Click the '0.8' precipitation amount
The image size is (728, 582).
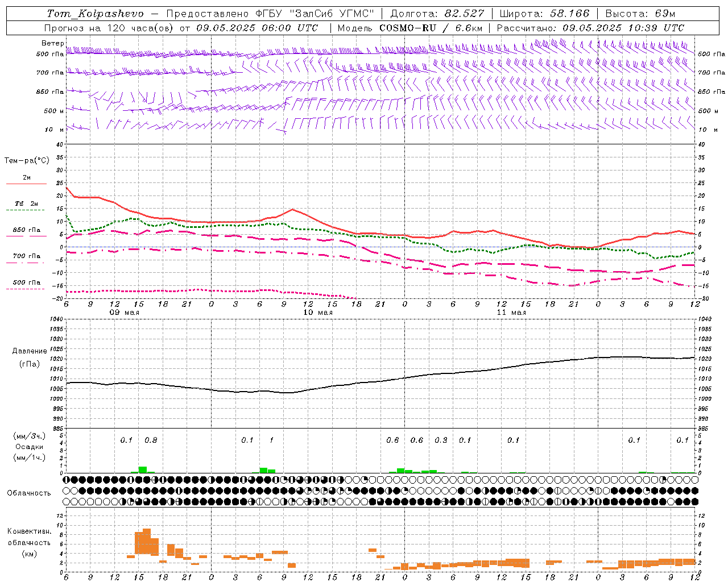(151, 440)
